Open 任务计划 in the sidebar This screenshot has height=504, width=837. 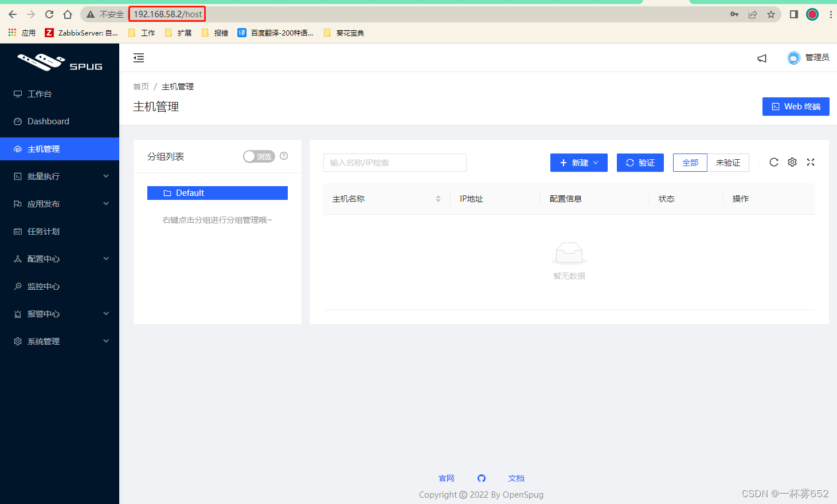coord(60,231)
